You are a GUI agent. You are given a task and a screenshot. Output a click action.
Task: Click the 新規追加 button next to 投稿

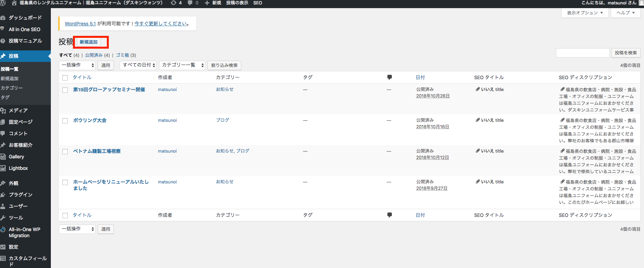click(x=89, y=42)
